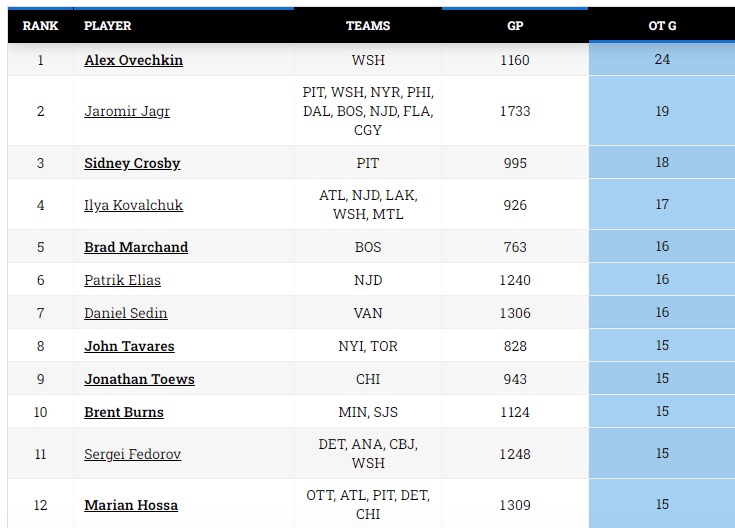
Task: Click Sergei Fedorov's name link
Action: coord(133,454)
